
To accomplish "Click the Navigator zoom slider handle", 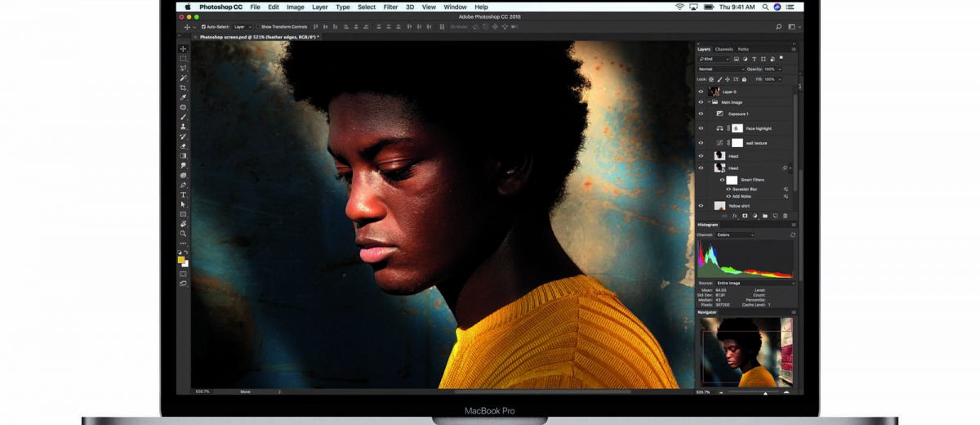I will pyautogui.click(x=765, y=393).
